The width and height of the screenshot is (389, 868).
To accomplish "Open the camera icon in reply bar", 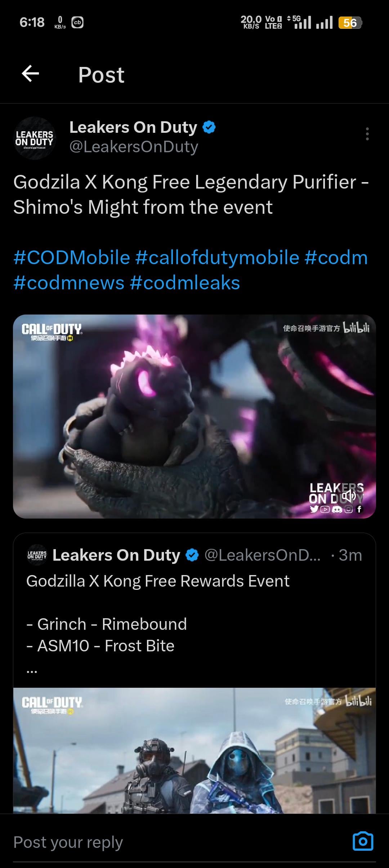I will (x=363, y=841).
